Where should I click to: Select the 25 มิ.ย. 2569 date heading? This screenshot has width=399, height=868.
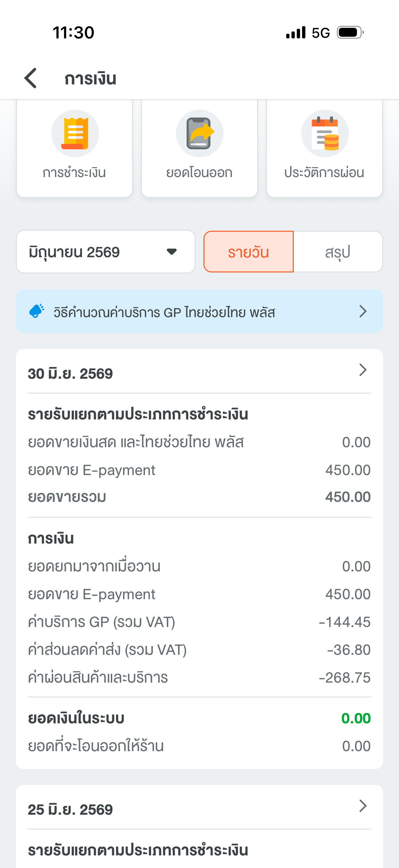coord(70,810)
